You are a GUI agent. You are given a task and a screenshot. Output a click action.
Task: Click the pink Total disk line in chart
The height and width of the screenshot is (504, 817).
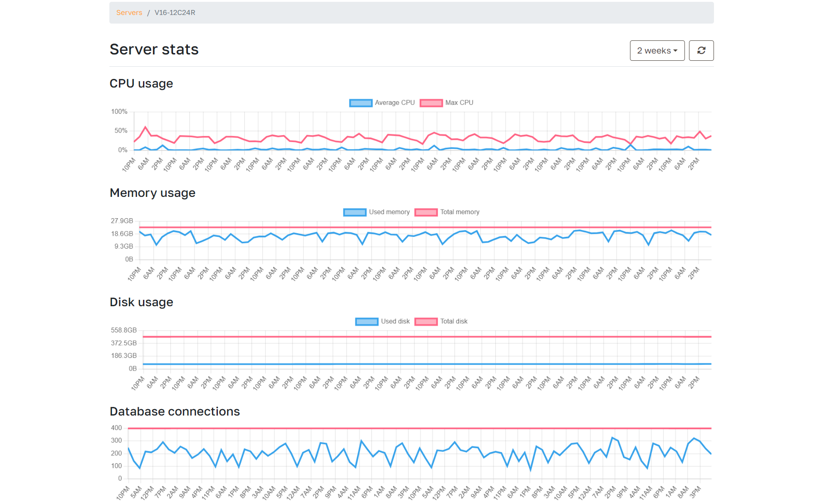(427, 337)
